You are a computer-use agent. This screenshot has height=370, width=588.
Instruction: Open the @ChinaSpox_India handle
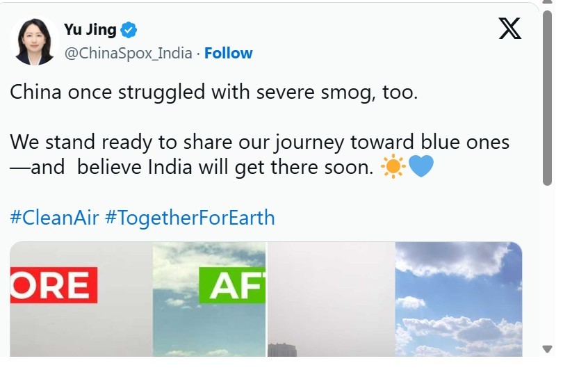tap(128, 54)
